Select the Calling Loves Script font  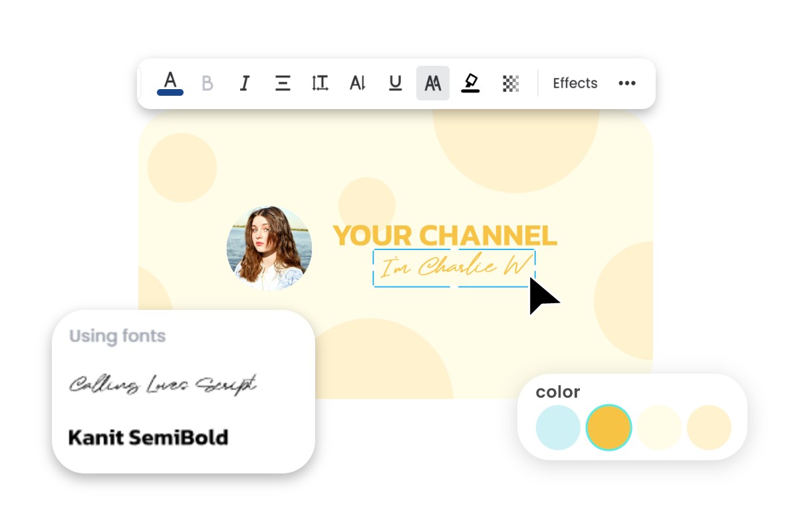pyautogui.click(x=162, y=384)
